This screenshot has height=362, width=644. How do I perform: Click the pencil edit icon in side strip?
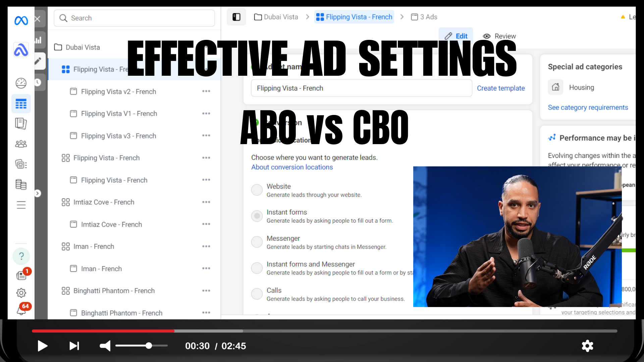[x=38, y=61]
